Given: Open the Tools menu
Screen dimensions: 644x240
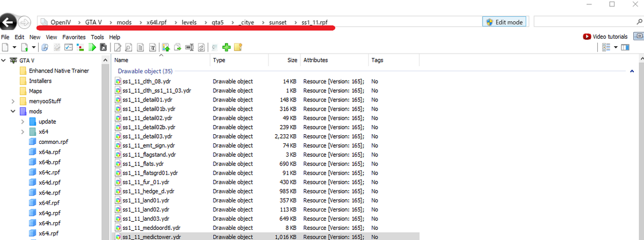Looking at the screenshot, I should tap(97, 37).
